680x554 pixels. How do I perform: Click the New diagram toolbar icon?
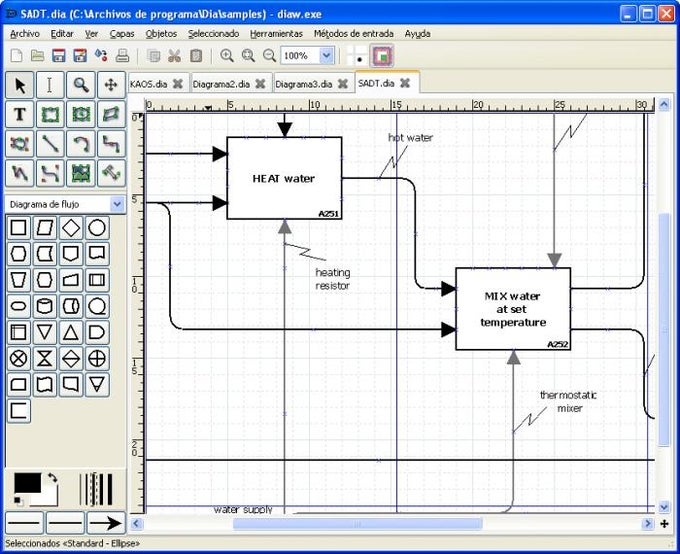pyautogui.click(x=16, y=56)
